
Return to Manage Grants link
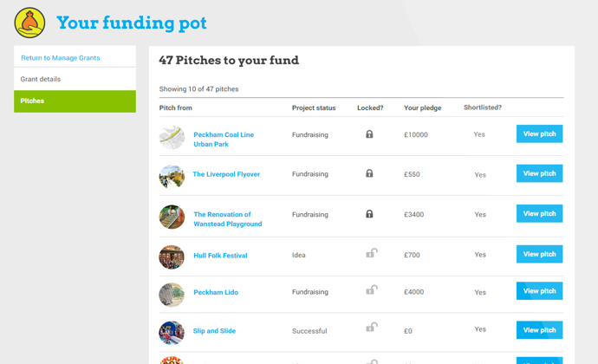(x=61, y=57)
